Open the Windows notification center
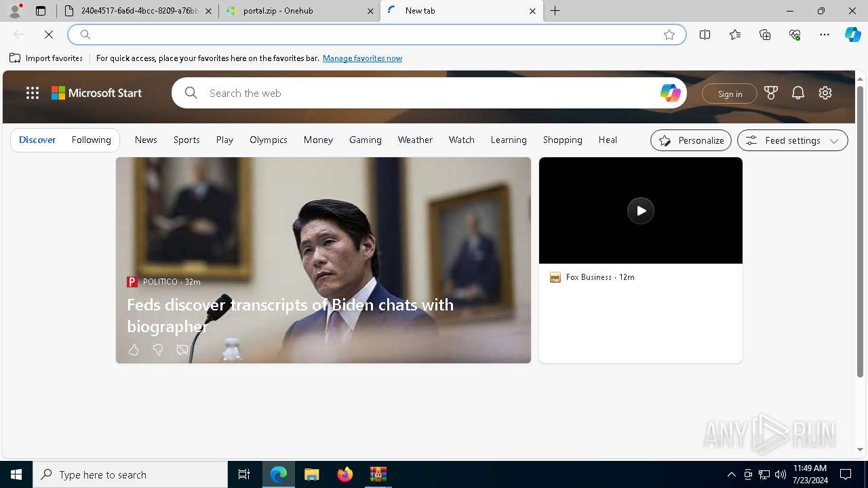This screenshot has height=488, width=868. point(846,474)
